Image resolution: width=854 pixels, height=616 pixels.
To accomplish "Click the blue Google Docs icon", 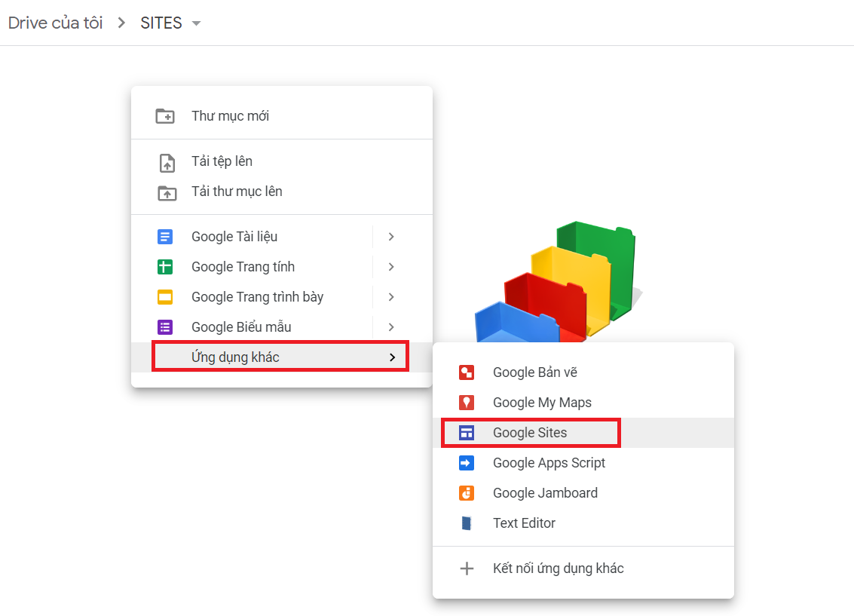I will (165, 237).
